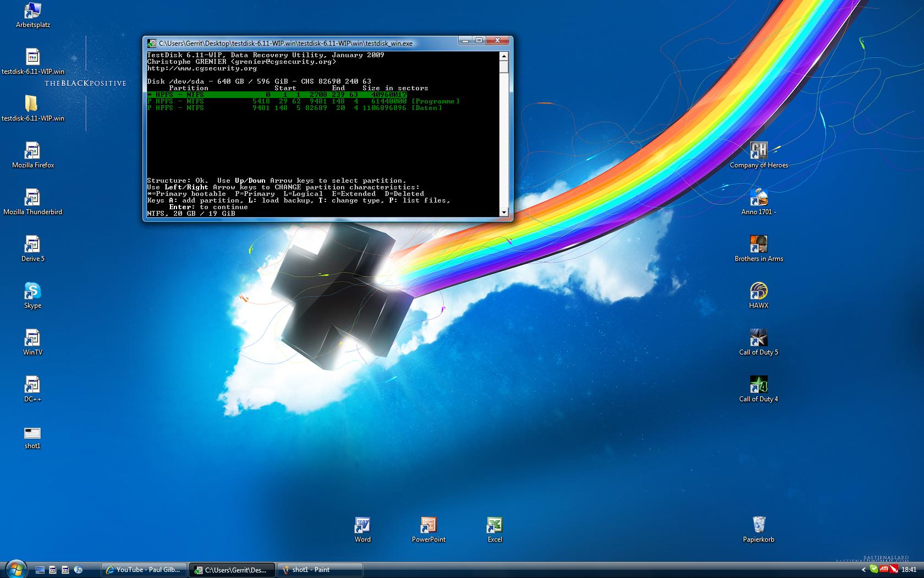924x578 pixels.
Task: Click the 'Enter: to continue' line
Action: [208, 207]
